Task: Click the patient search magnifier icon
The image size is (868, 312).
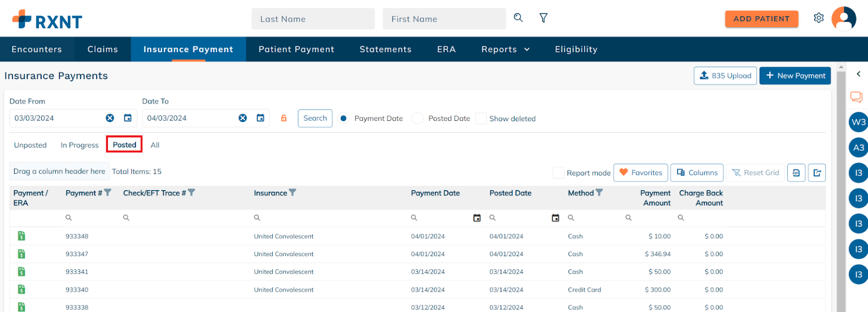Action: tap(518, 18)
